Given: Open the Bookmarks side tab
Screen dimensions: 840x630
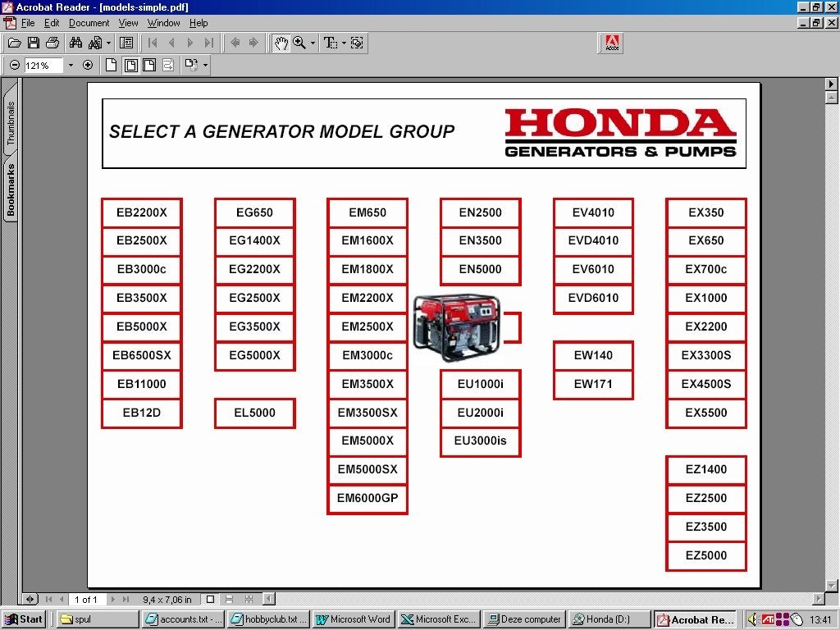Looking at the screenshot, I should [10, 190].
